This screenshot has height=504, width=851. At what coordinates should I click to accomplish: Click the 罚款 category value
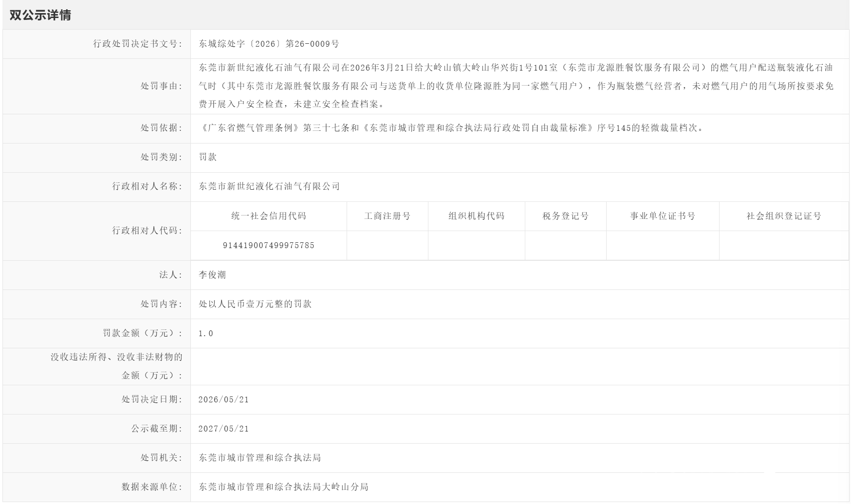(208, 157)
